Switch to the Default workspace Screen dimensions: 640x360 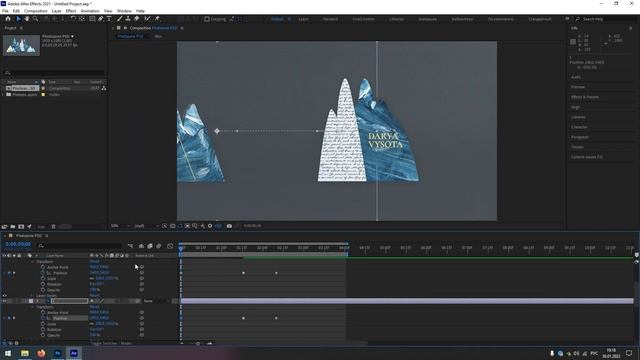[277, 19]
